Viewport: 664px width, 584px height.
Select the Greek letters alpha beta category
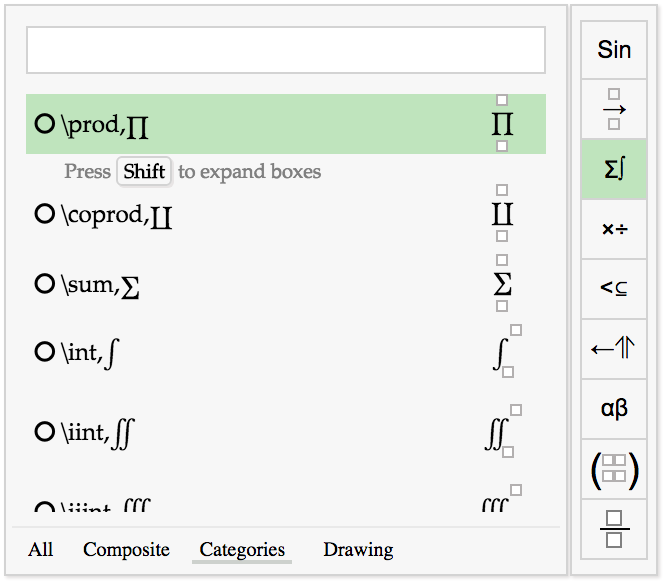614,409
